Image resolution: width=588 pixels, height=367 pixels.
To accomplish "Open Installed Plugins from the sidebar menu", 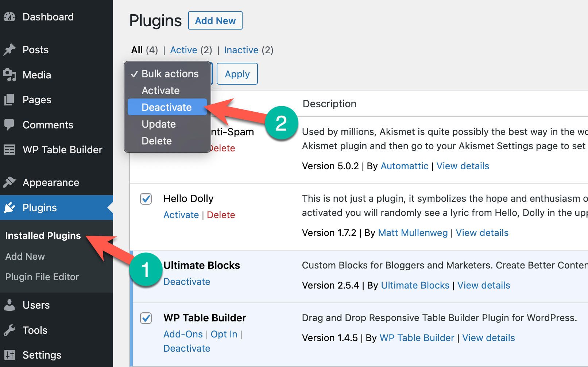I will pyautogui.click(x=43, y=235).
